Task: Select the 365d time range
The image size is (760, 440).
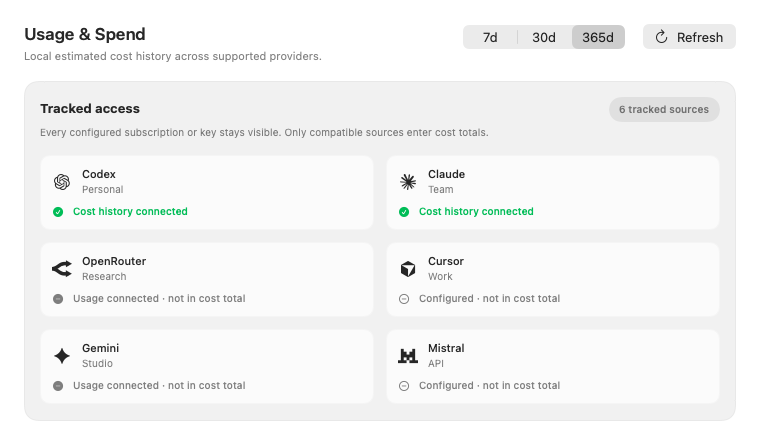Action: tap(598, 37)
